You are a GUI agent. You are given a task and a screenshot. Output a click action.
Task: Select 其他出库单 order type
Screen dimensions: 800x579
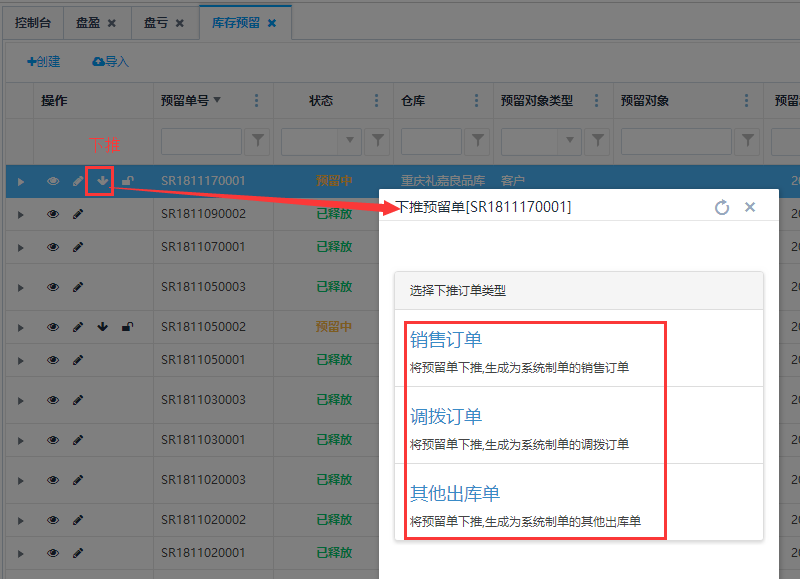(x=455, y=493)
